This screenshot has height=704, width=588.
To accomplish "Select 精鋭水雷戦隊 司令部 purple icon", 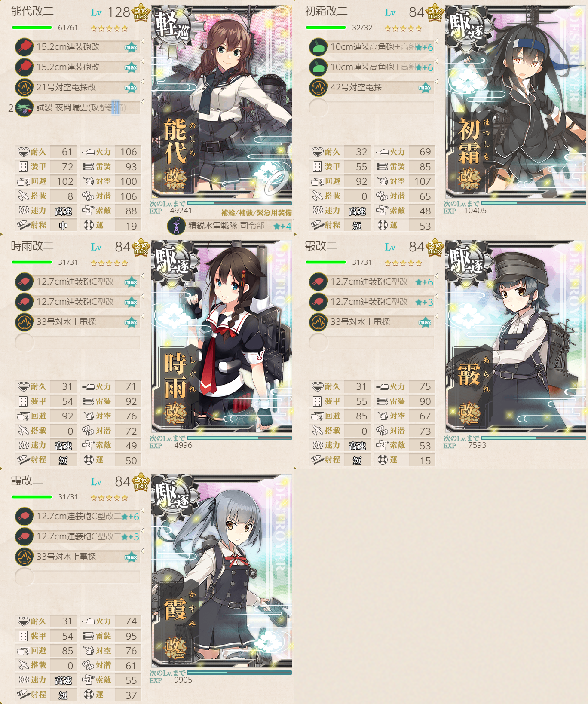I will point(176,226).
